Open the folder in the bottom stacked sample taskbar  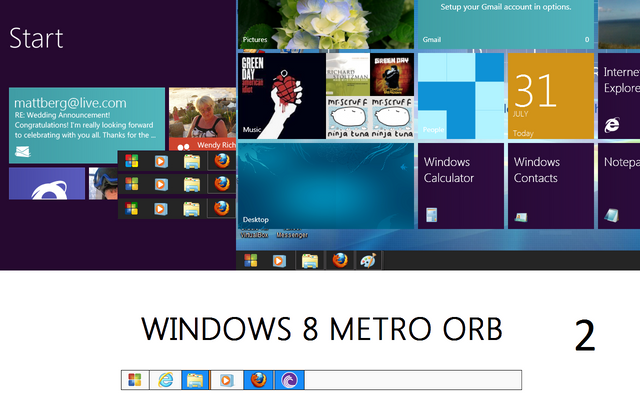click(191, 209)
